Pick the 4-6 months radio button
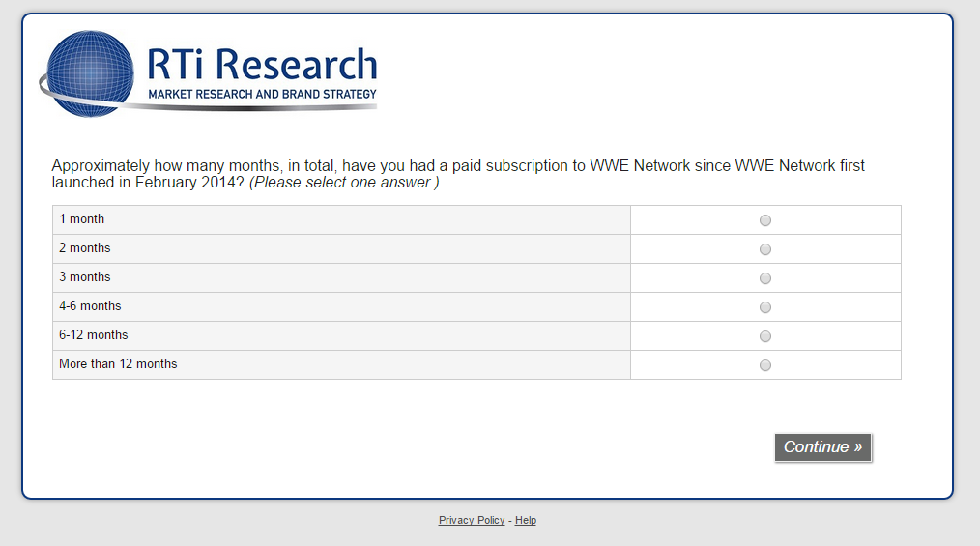980x546 pixels. 765,307
